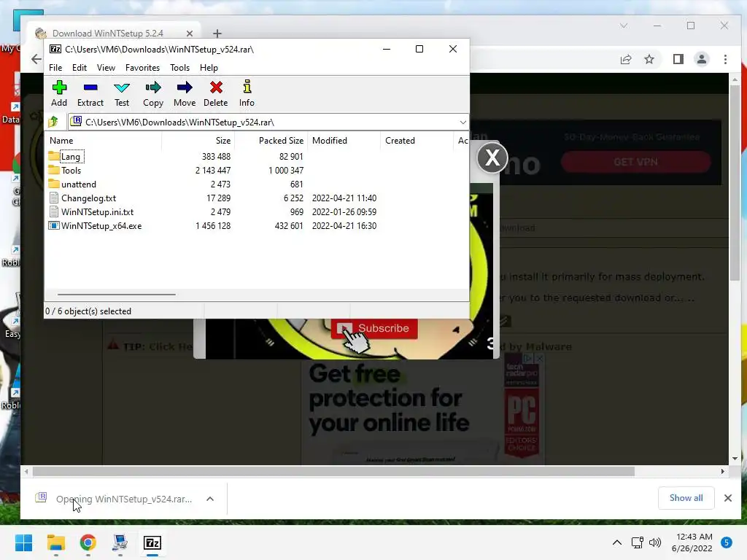The width and height of the screenshot is (747, 560).
Task: Expand the 7-Zip address path dropdown
Action: 462,122
